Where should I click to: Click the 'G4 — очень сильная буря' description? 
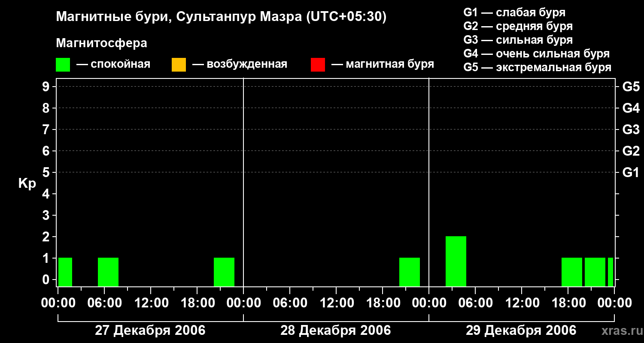537,54
